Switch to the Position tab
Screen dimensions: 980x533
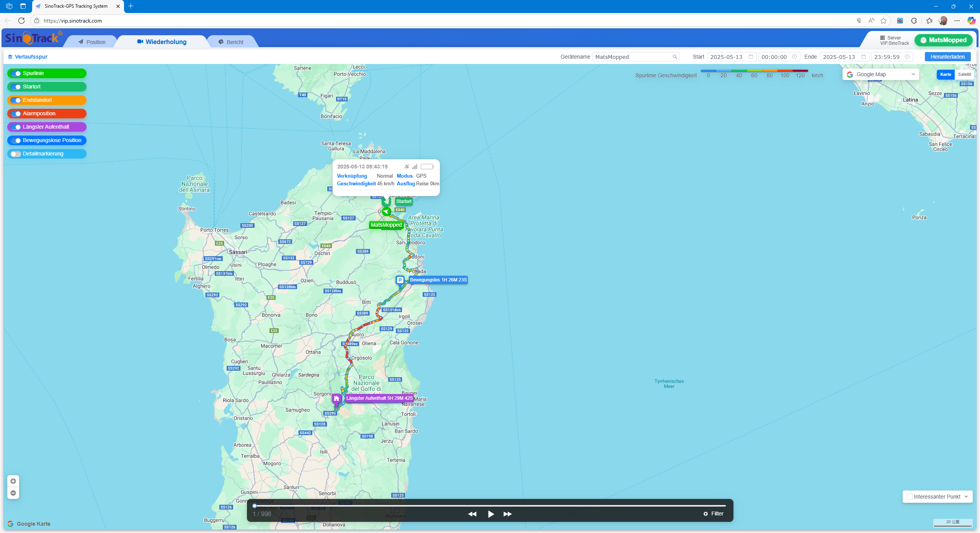(92, 42)
